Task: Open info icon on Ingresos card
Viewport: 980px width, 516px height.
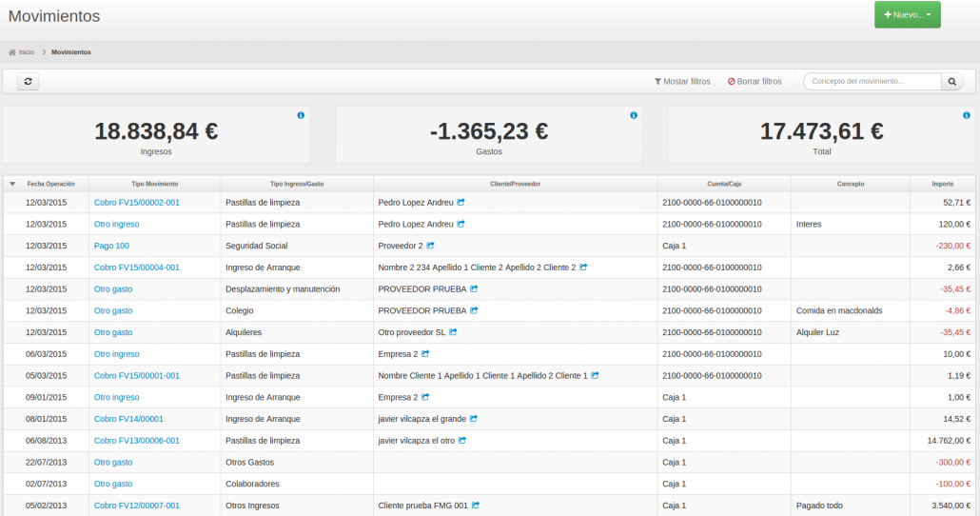Action: [x=301, y=115]
